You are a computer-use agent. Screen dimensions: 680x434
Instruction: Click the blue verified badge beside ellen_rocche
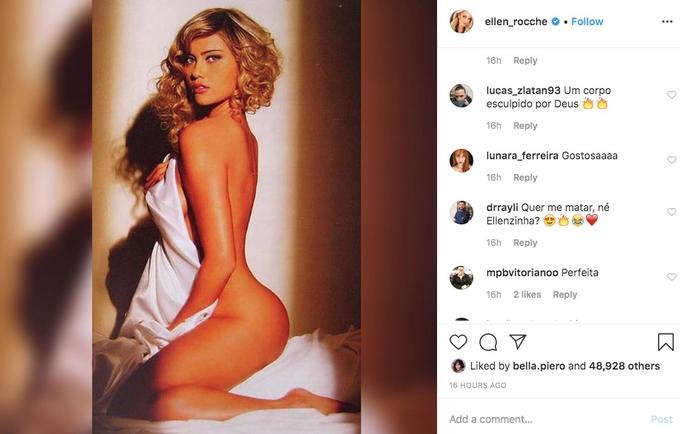click(x=556, y=21)
